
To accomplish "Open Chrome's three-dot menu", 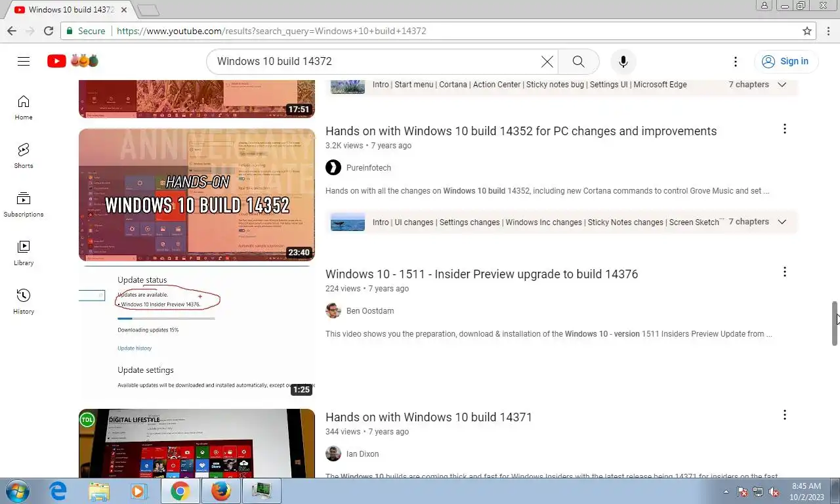I will click(828, 31).
